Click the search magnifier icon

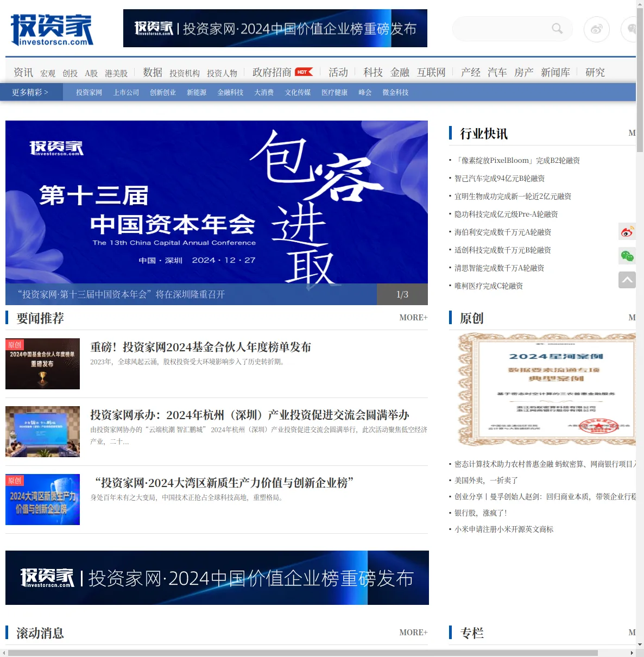pos(557,29)
